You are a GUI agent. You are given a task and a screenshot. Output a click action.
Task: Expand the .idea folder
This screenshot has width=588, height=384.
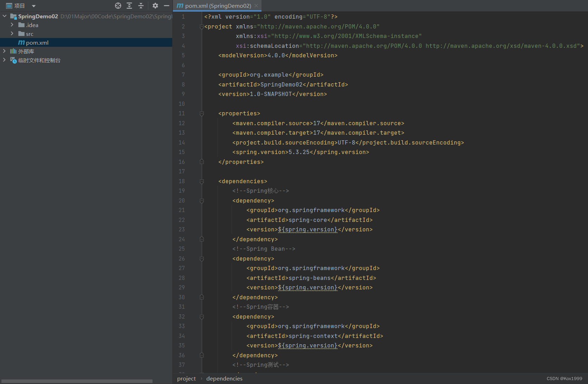click(x=12, y=25)
